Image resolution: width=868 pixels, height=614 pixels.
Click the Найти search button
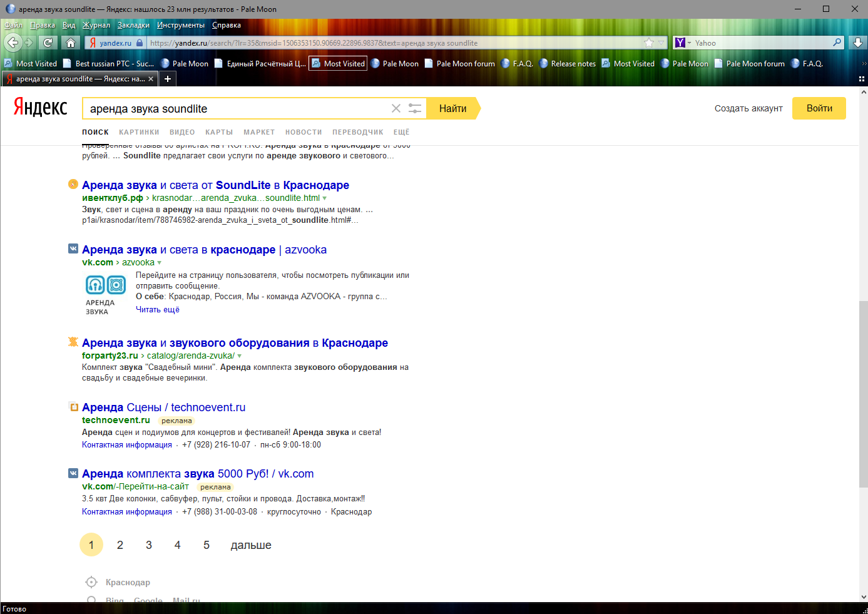click(453, 108)
